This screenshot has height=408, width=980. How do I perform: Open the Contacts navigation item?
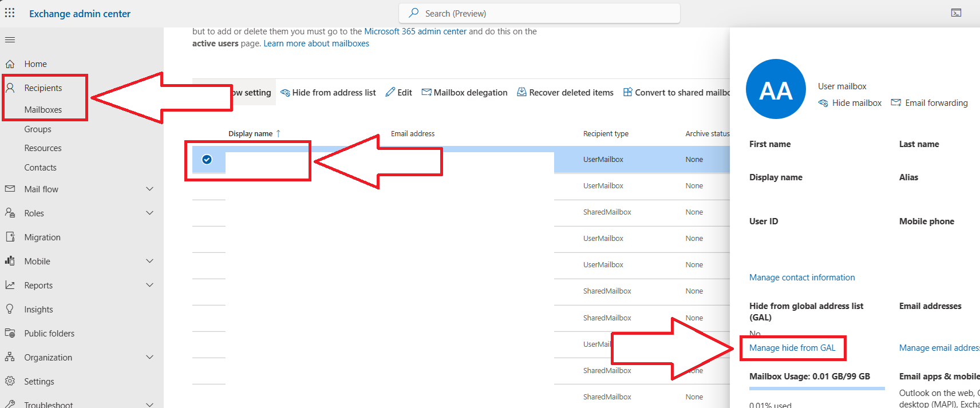[x=40, y=168]
